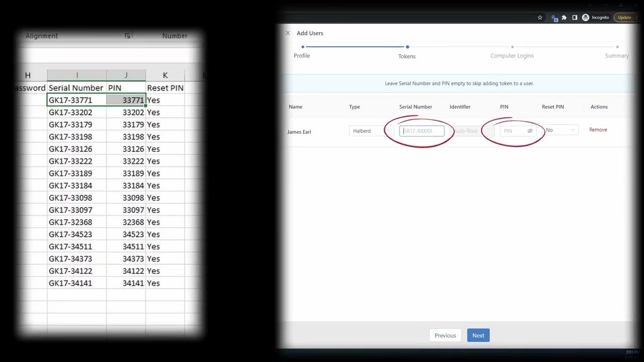Open the Reset PIN dropdown showing No
This screenshot has height=362, width=644.
[559, 130]
